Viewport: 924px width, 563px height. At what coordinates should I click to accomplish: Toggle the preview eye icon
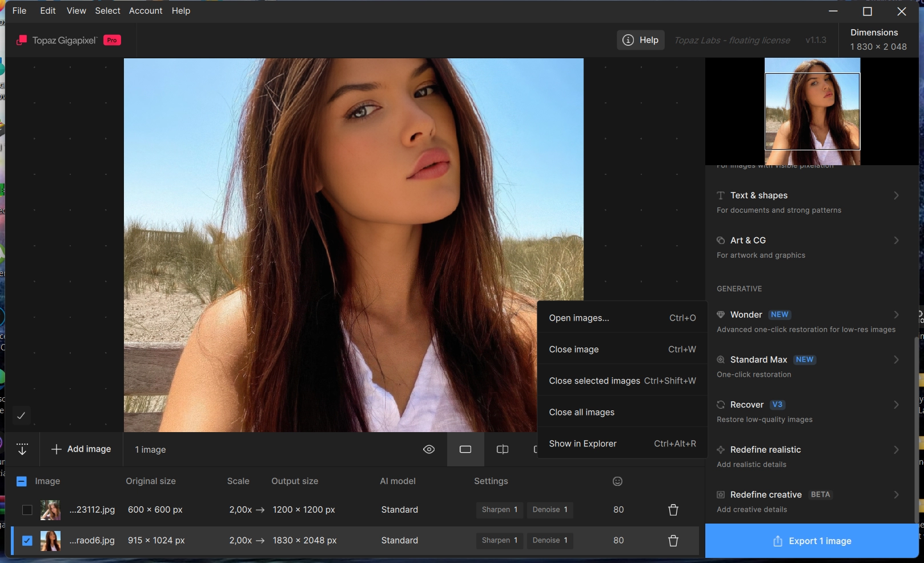coord(429,449)
